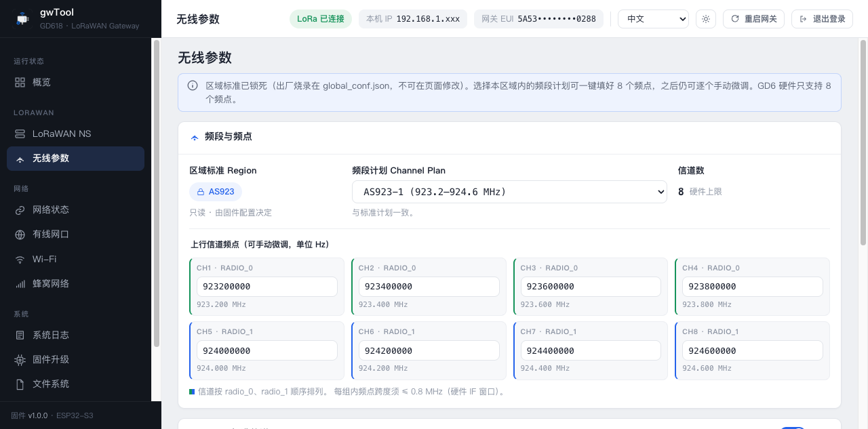Viewport: 868px width, 429px height.
Task: Click the grid icon next to 概览
Action: click(20, 82)
